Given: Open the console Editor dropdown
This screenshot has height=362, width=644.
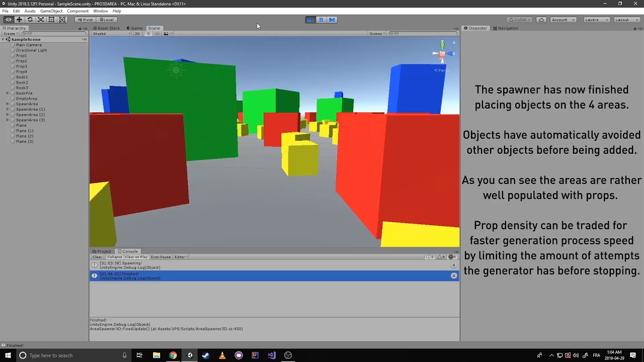Looking at the screenshot, I should [x=181, y=257].
